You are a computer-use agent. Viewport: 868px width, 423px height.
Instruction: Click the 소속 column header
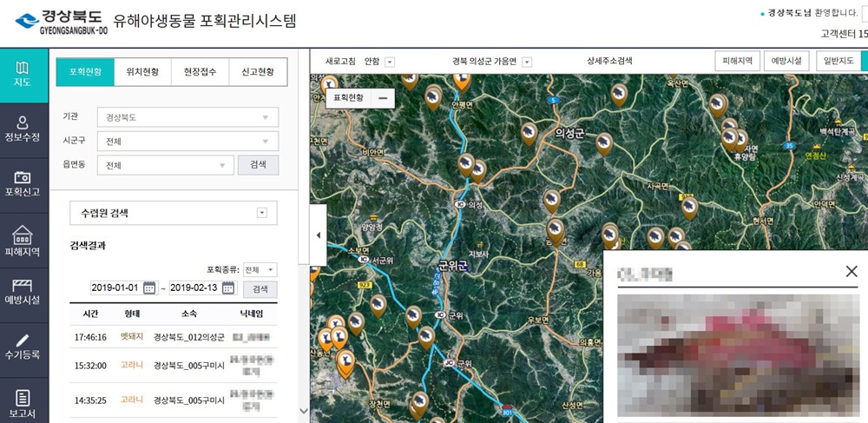[188, 314]
